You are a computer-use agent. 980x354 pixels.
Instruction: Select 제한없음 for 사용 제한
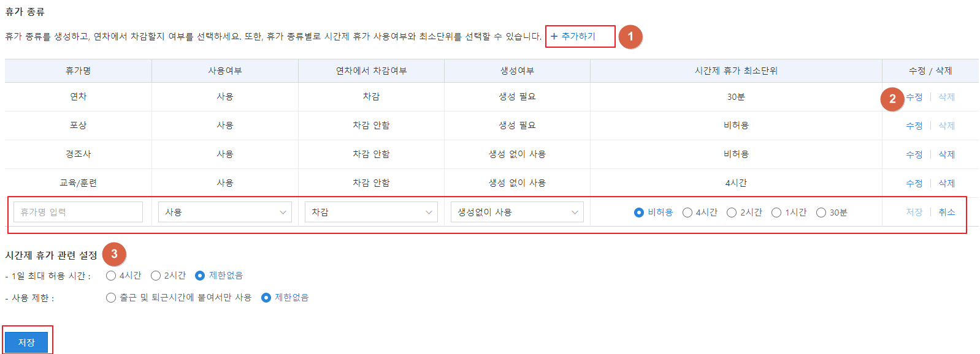coord(266,298)
